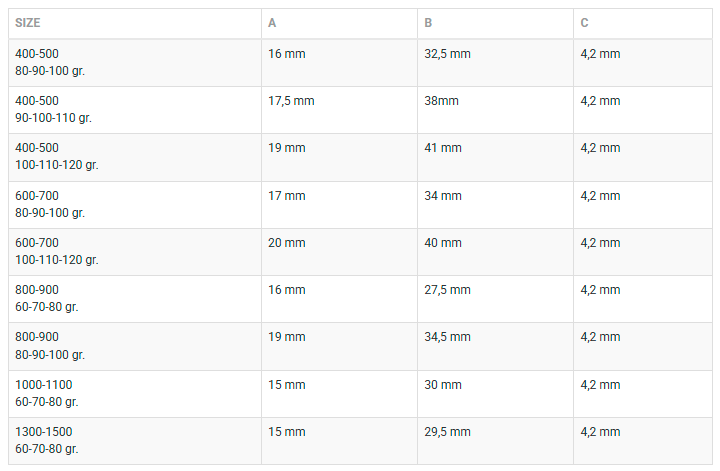Click the 20 mm value in column A

(x=287, y=243)
